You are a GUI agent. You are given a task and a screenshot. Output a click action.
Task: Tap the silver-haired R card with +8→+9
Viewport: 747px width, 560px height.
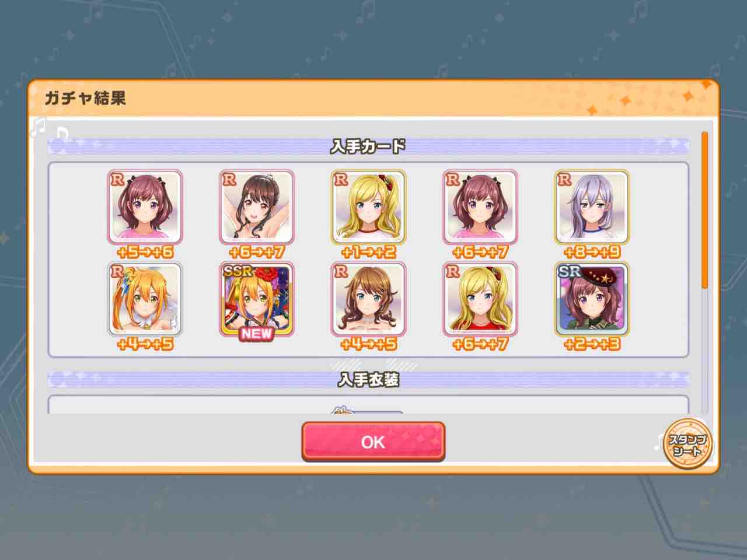pos(592,208)
